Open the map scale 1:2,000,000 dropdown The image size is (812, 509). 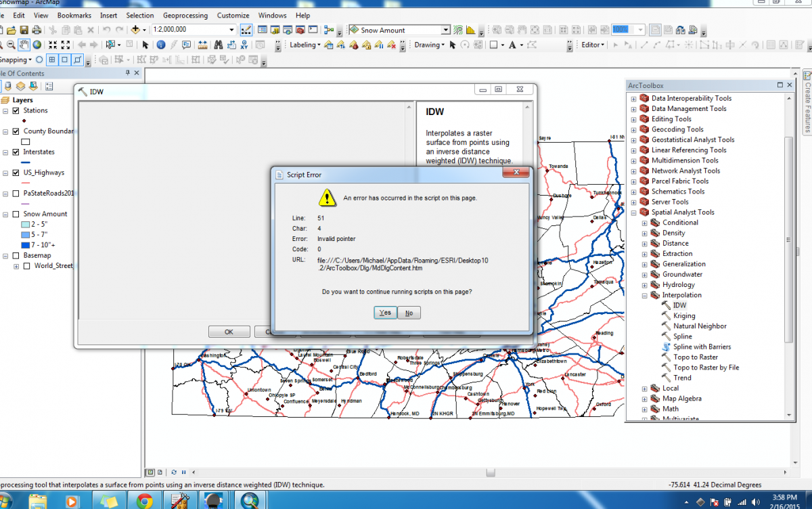[231, 30]
